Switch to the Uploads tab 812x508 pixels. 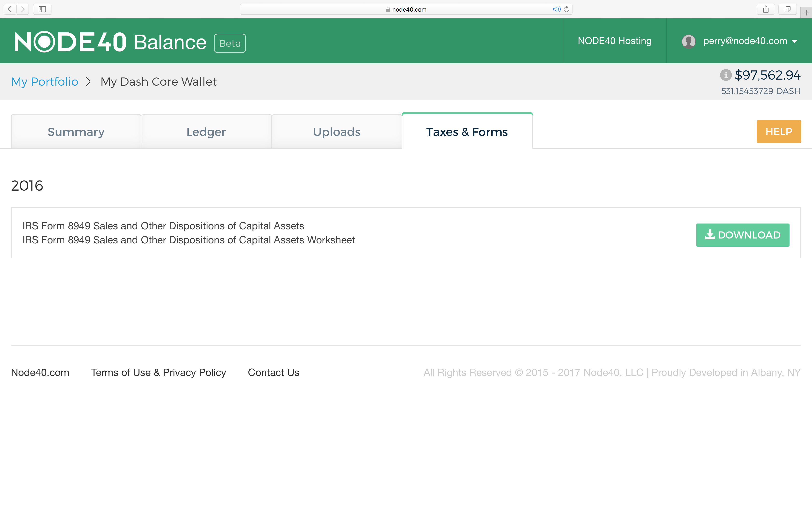(x=337, y=132)
